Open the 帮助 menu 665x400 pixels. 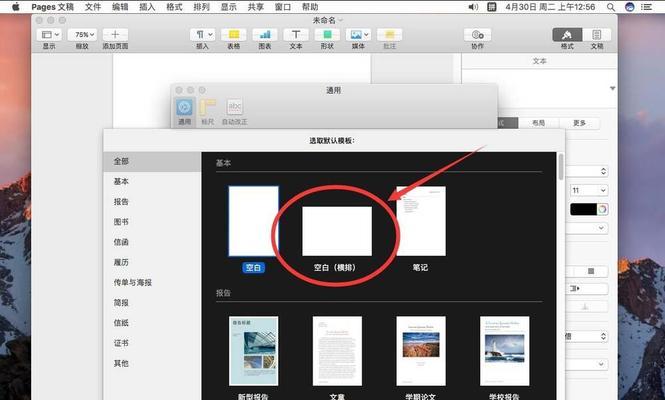pyautogui.click(x=310, y=7)
